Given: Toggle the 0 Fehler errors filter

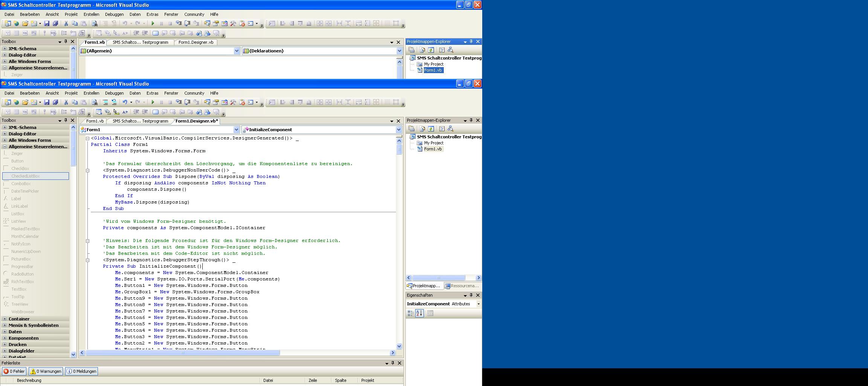Looking at the screenshot, I should pyautogui.click(x=14, y=371).
